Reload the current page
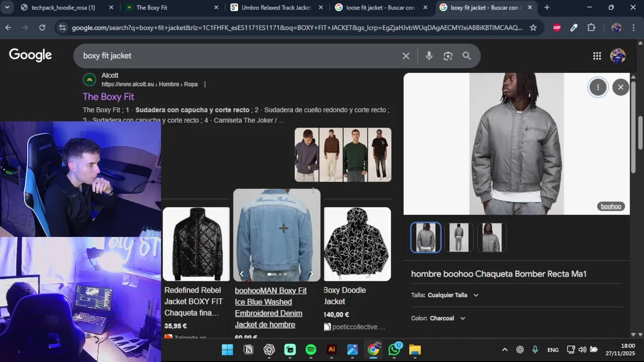 coord(42,28)
